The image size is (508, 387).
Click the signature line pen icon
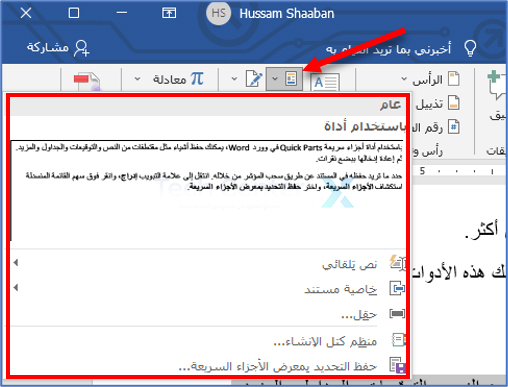254,79
